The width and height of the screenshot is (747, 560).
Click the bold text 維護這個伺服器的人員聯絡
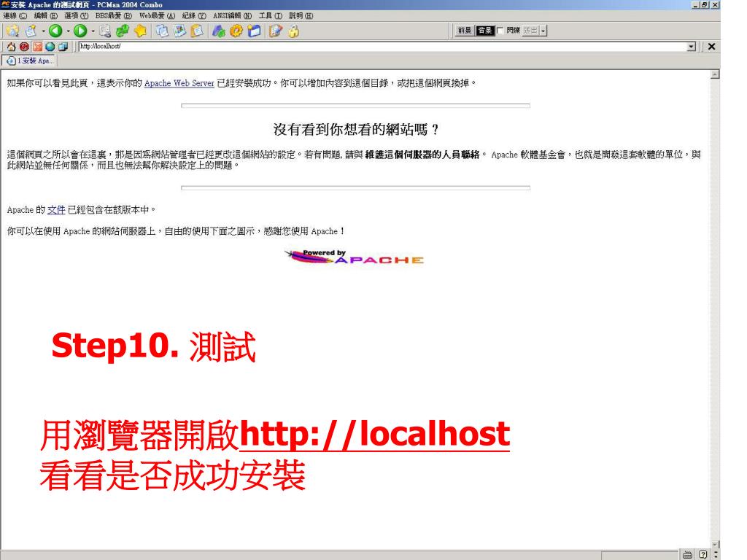(422, 155)
